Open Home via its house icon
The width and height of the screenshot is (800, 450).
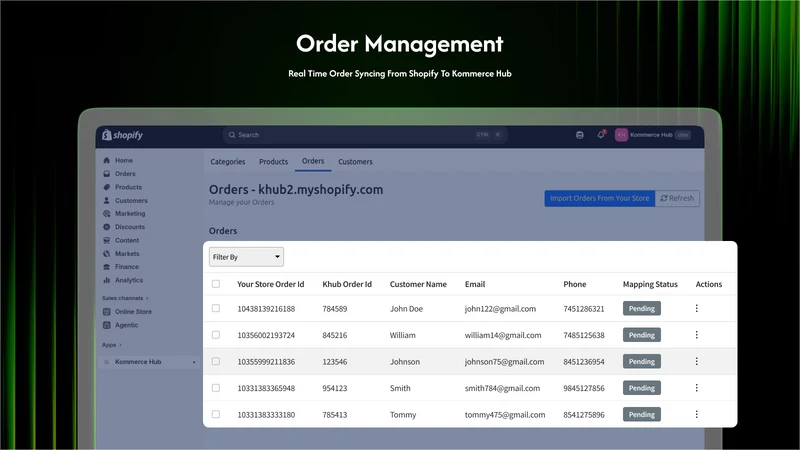pos(107,160)
